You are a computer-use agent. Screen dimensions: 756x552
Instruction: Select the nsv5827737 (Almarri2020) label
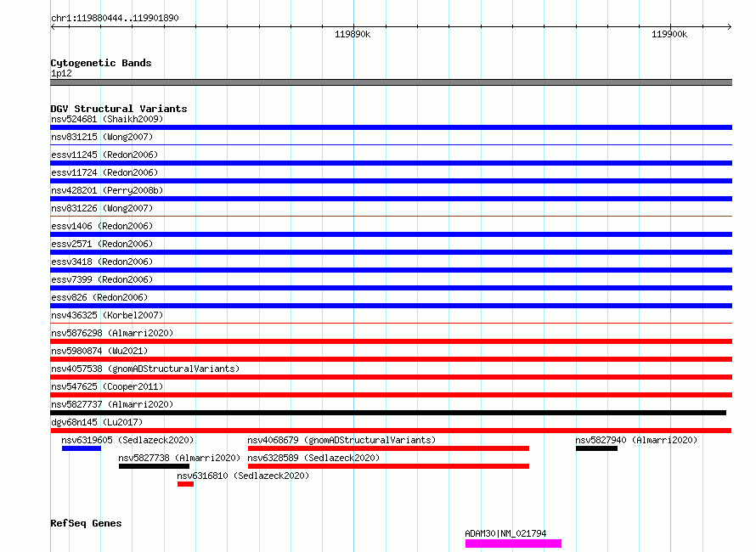pyautogui.click(x=112, y=404)
